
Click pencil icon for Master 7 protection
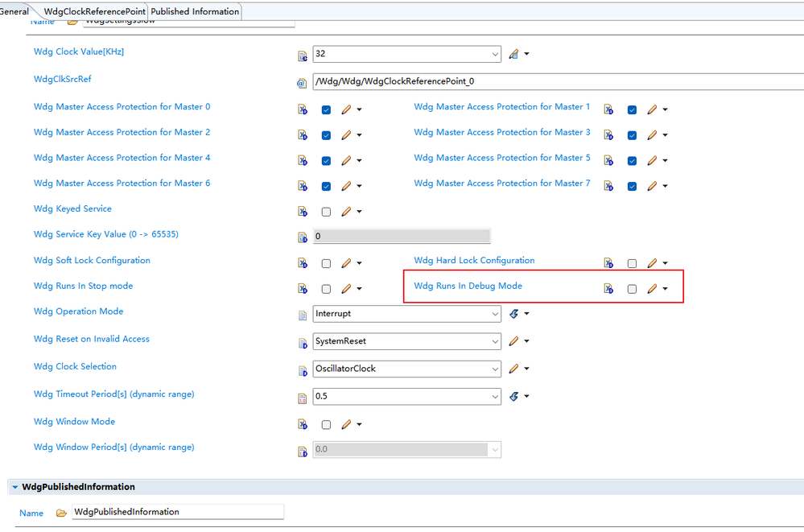click(652, 186)
